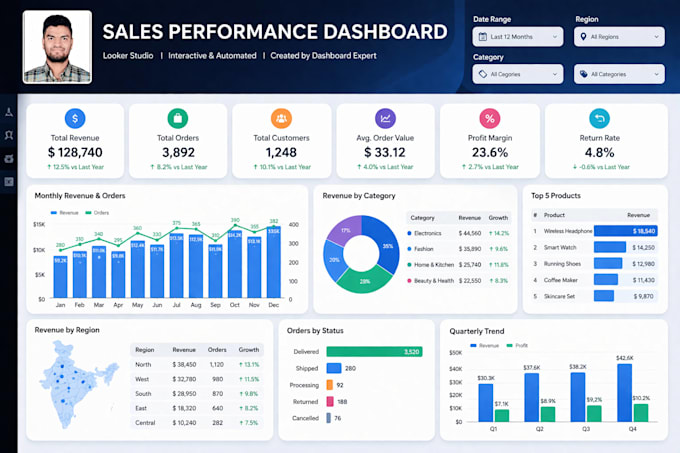Click the 3,892 Total Orders value
Viewport: 680px width, 453px height.
coord(178,152)
